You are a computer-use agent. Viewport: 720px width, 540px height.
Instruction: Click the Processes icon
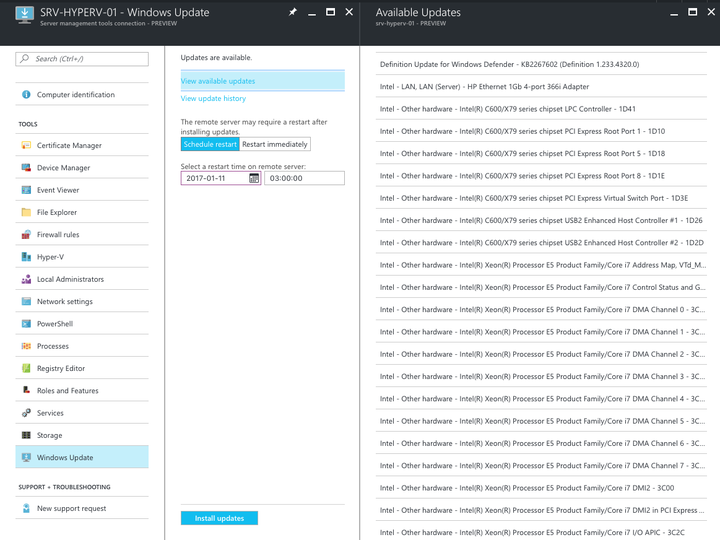26,346
